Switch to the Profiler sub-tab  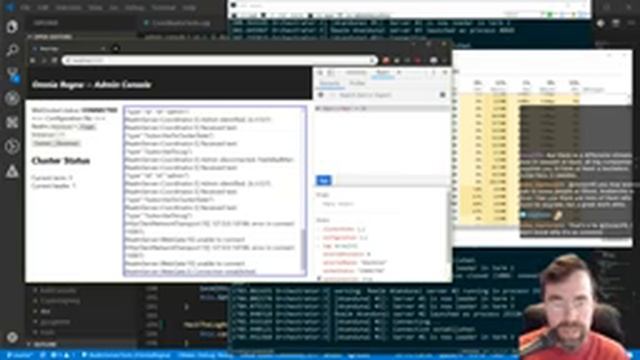point(357,83)
